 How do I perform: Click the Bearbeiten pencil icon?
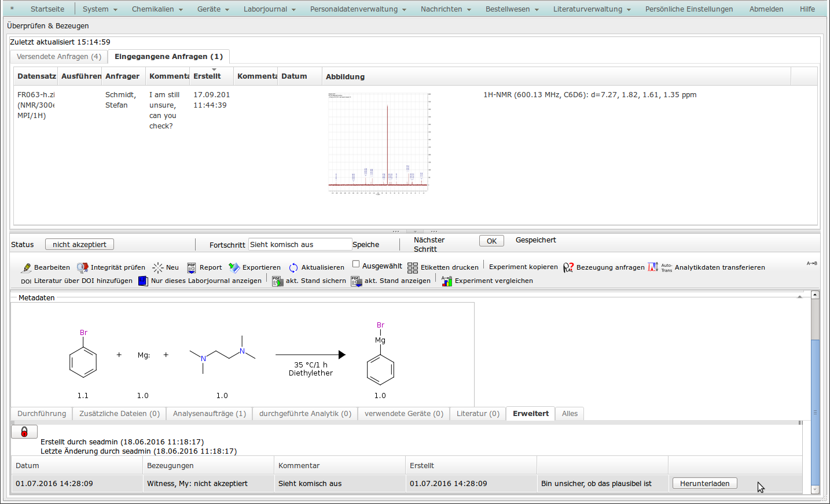tap(27, 267)
